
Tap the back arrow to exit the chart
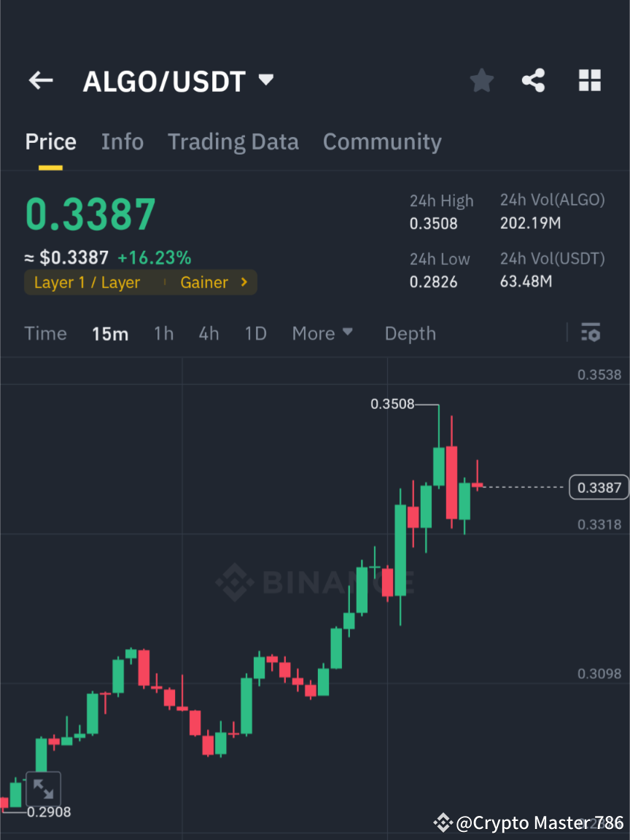pos(40,80)
